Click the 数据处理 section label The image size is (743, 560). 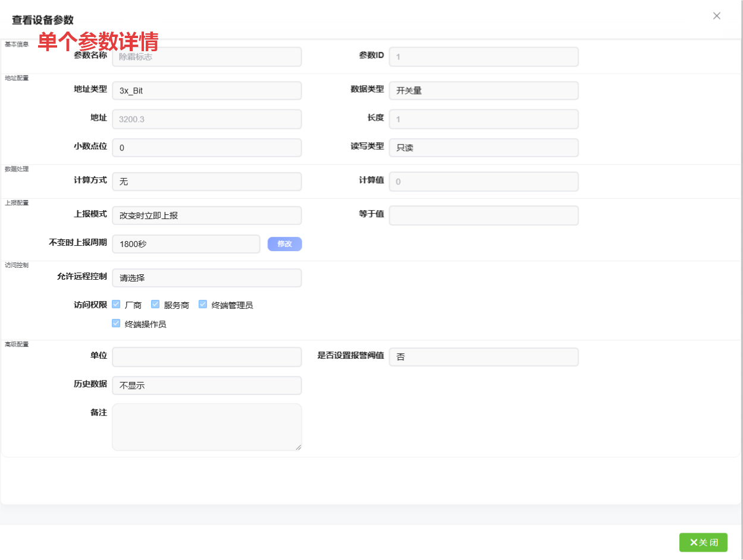click(17, 169)
